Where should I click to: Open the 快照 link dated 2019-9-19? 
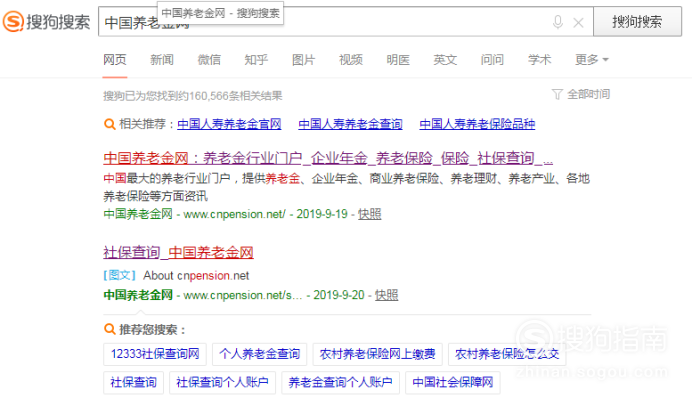(369, 214)
